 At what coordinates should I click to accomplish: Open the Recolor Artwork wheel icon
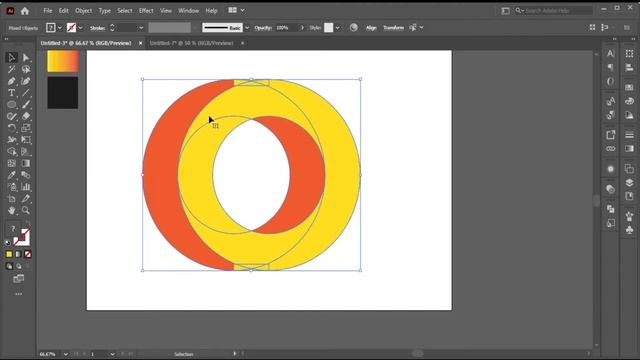(354, 28)
